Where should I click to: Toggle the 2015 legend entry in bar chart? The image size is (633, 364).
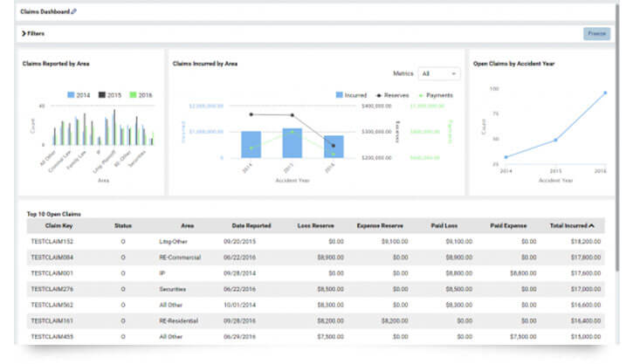click(110, 95)
